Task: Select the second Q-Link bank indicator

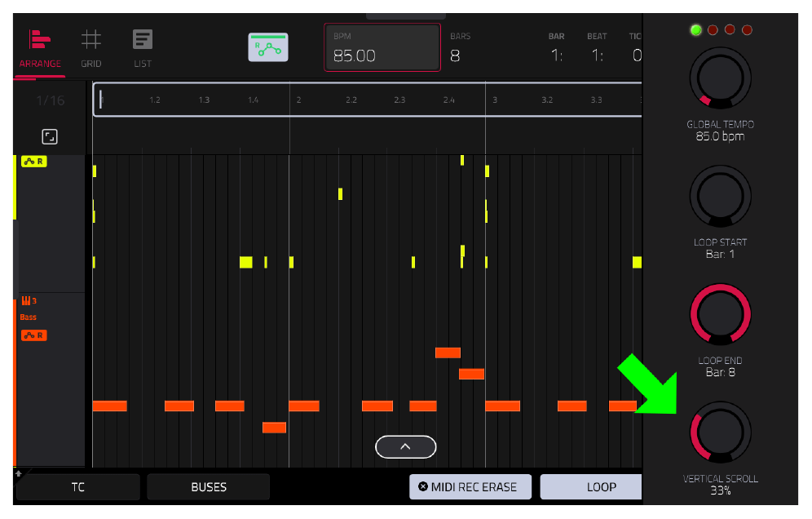Action: coord(713,30)
